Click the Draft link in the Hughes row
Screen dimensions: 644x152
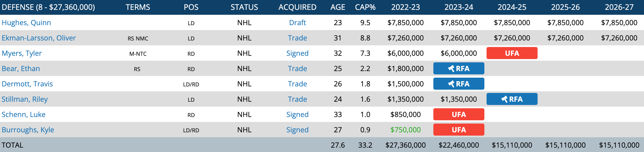tap(297, 23)
